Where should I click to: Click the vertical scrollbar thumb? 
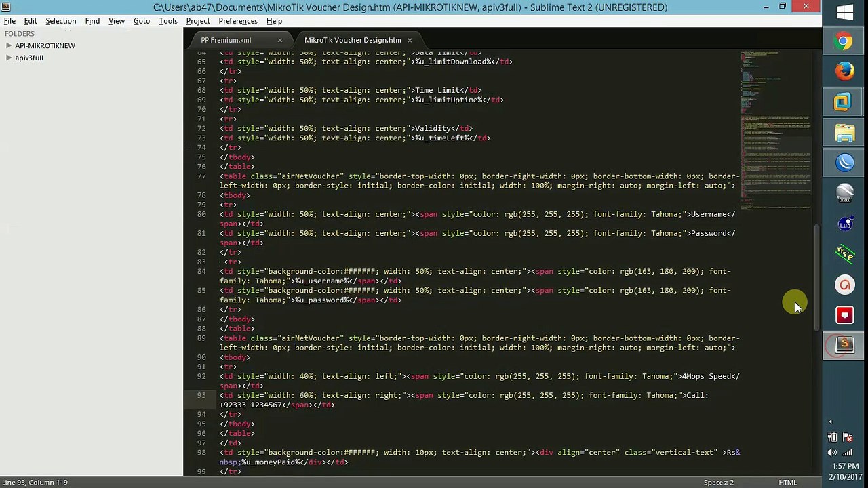(x=817, y=278)
